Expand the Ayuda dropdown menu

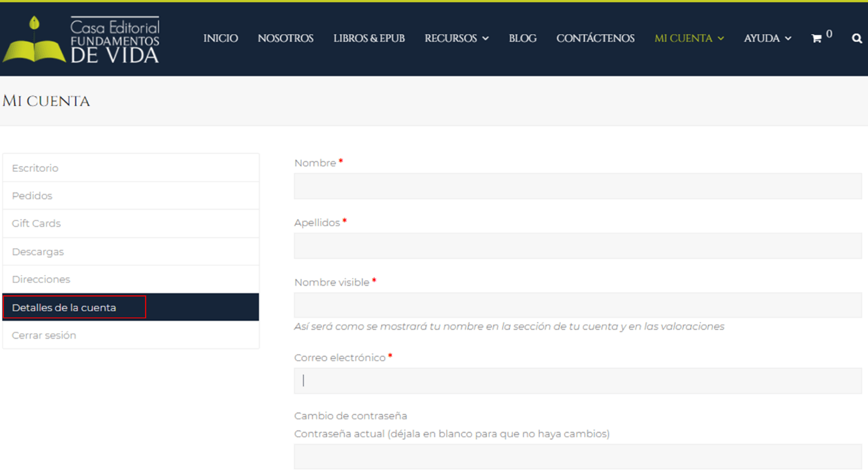[x=767, y=39]
